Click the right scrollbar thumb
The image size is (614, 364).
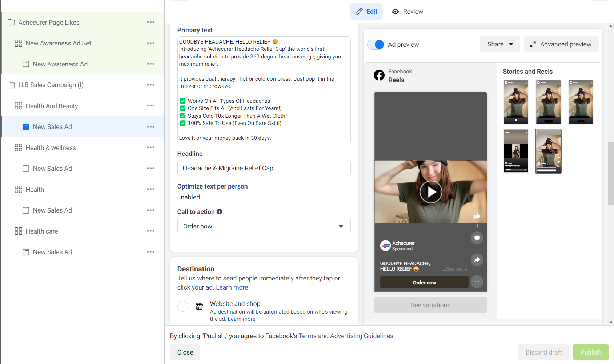click(611, 174)
